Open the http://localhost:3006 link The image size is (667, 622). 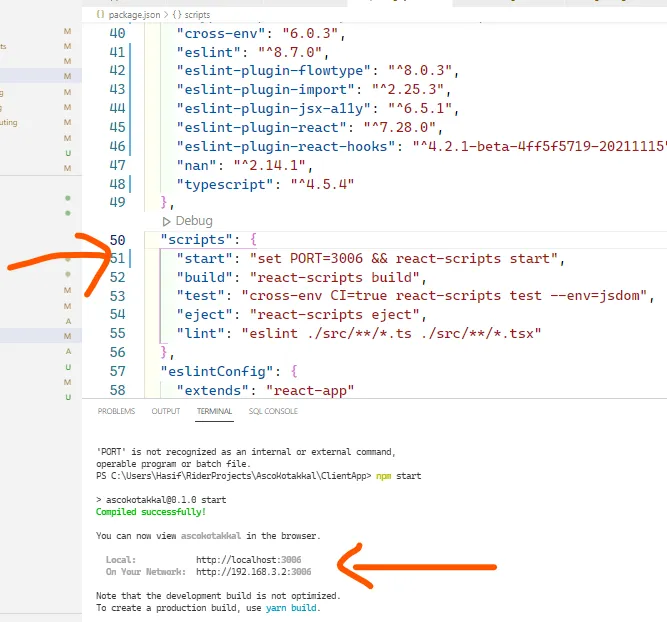click(248, 559)
